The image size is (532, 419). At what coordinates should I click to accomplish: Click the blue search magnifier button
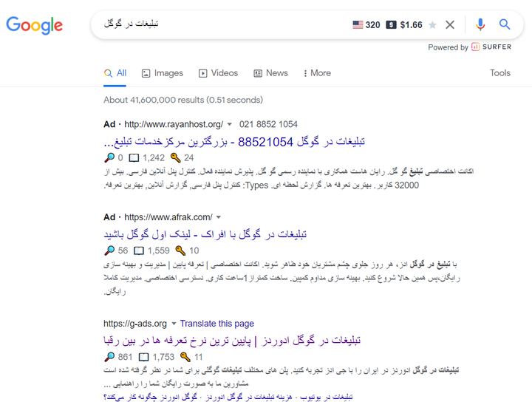505,24
